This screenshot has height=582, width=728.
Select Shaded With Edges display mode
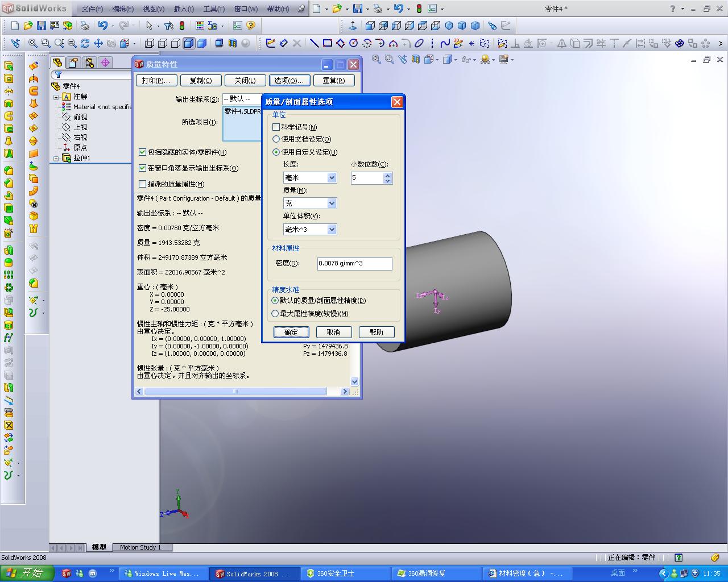(189, 43)
